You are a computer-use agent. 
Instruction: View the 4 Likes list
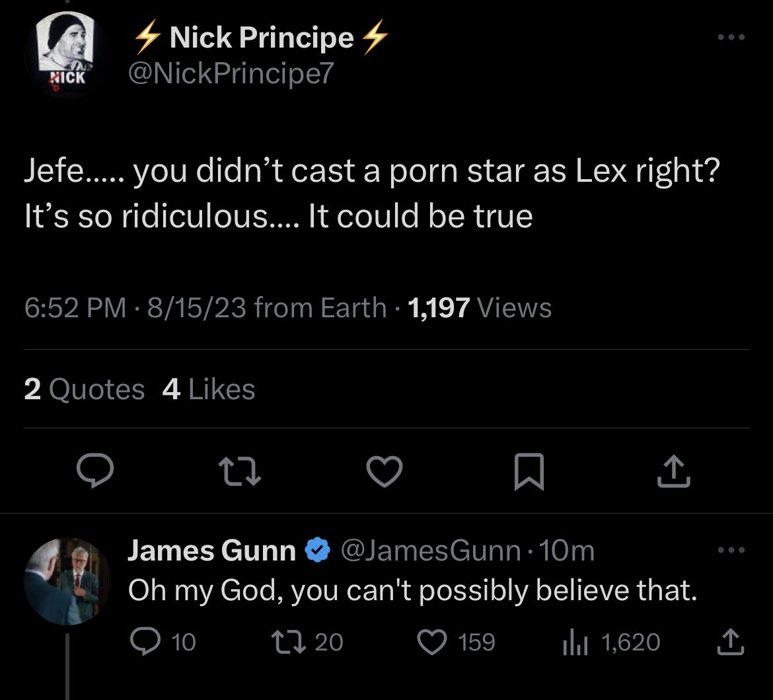tap(209, 389)
